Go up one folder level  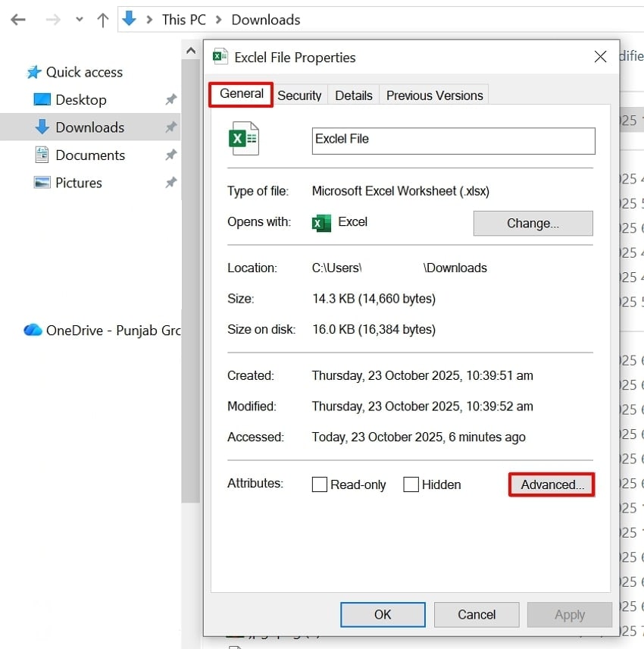[103, 20]
